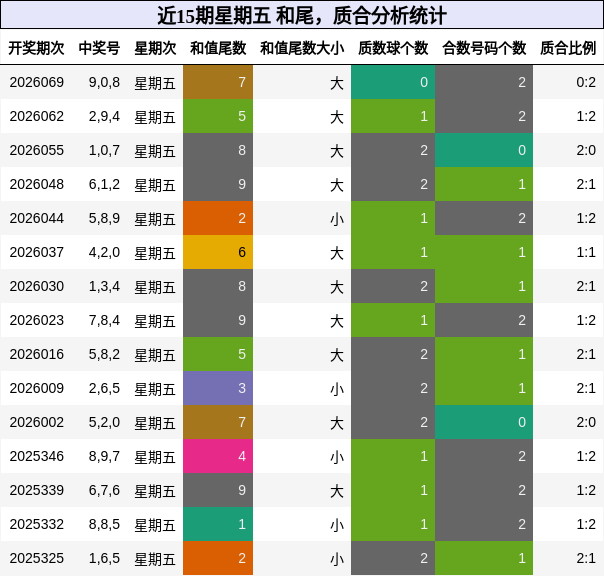Select composite count 0 in row 2026055
604x576 pixels.
(484, 150)
